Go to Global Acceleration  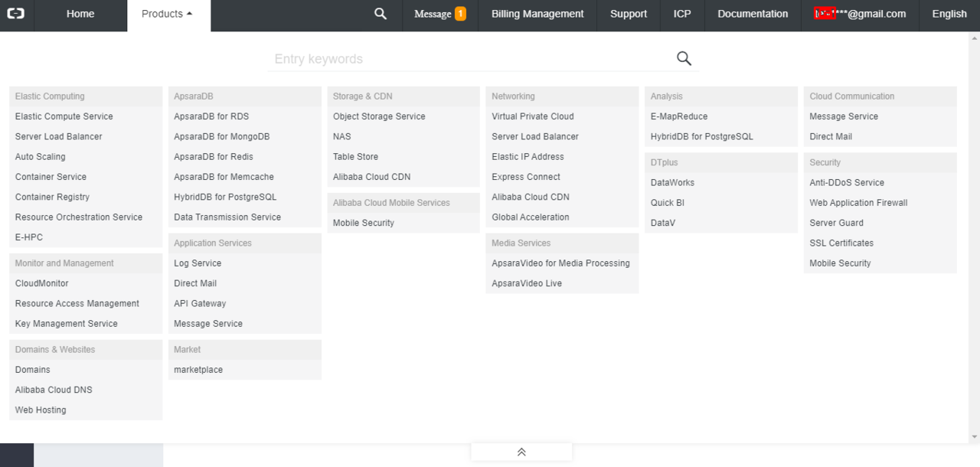point(531,217)
